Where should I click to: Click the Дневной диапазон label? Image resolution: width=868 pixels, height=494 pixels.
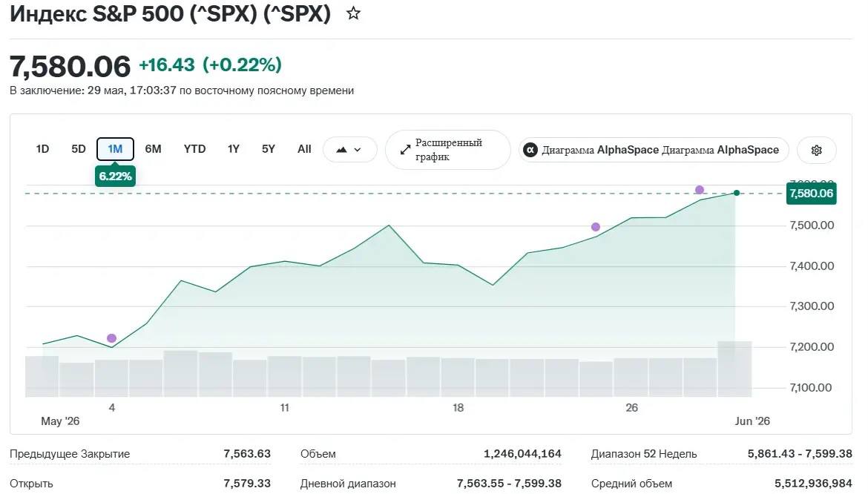pos(348,484)
